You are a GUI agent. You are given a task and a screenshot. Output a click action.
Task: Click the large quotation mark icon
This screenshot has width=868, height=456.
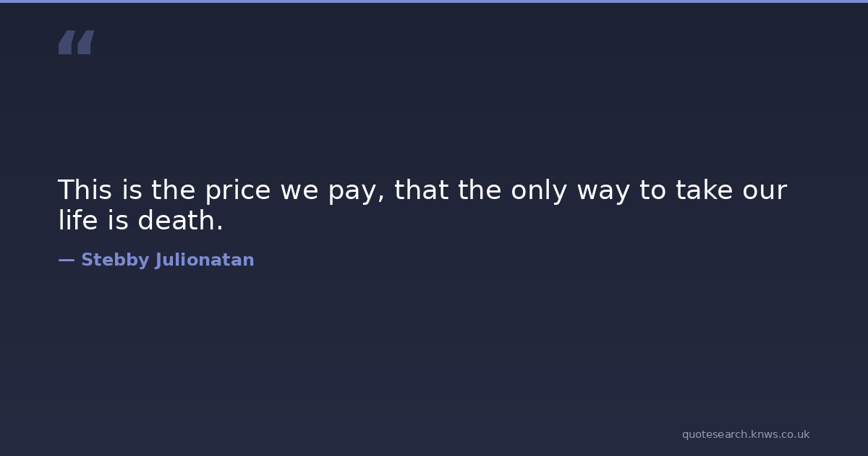click(76, 43)
